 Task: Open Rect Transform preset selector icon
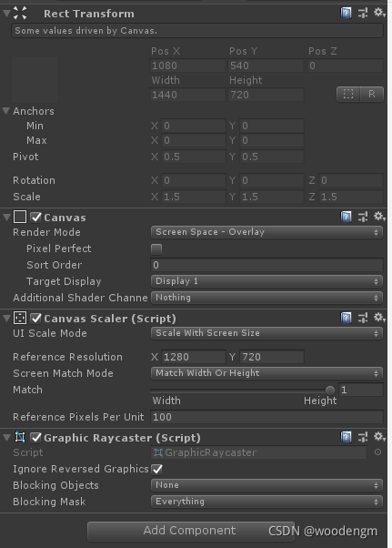coord(363,14)
